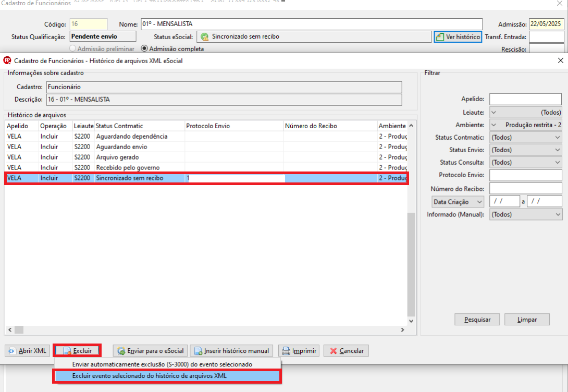Select the Aguardando dependência row

[x=206, y=136]
